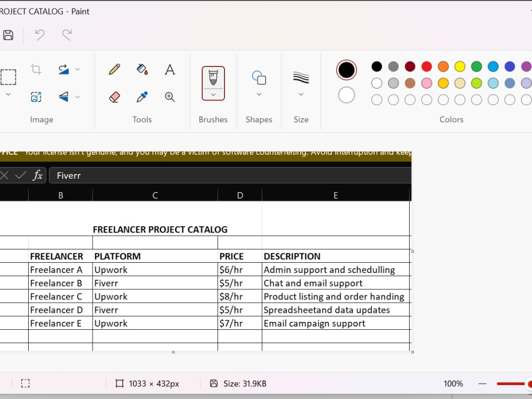The height and width of the screenshot is (399, 532).
Task: Expand the Brushes dropdown chevron
Action: coord(213,95)
